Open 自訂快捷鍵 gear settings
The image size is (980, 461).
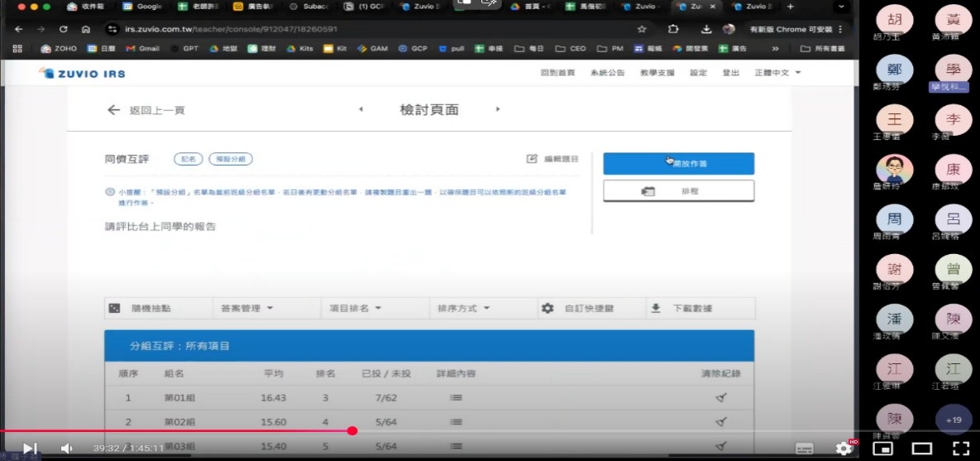tap(547, 309)
